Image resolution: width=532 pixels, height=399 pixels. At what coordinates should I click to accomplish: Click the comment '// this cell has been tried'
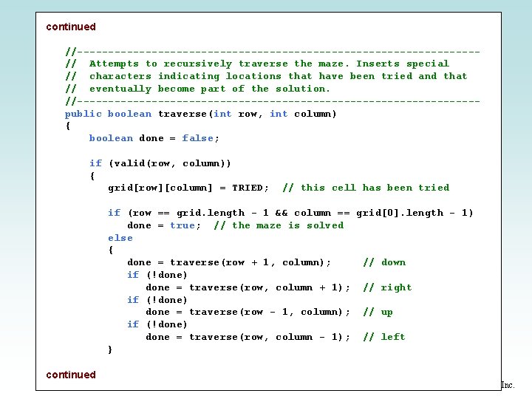[x=366, y=188]
